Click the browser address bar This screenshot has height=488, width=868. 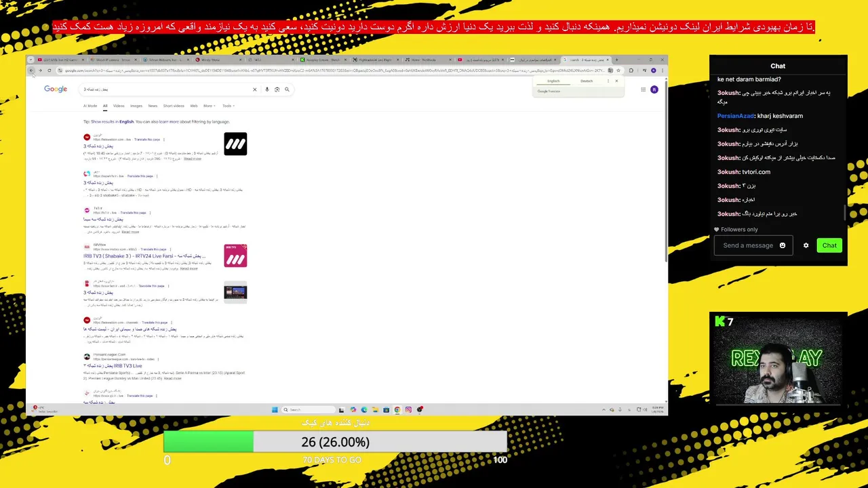332,70
